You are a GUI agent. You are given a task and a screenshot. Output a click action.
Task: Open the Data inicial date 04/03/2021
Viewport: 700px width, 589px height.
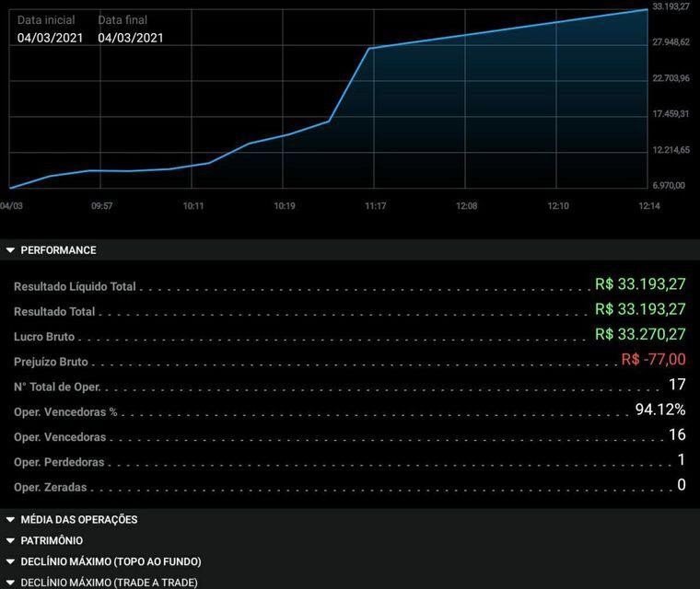tap(50, 38)
